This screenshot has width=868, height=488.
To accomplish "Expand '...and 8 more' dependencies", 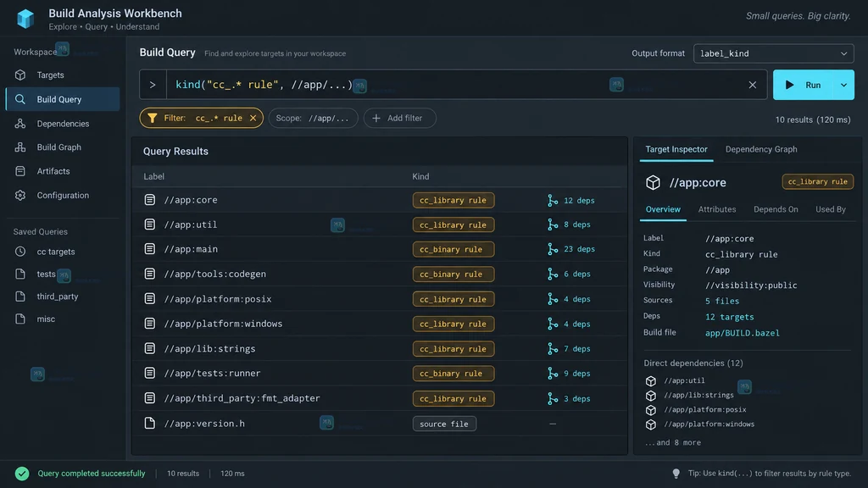I will click(672, 442).
